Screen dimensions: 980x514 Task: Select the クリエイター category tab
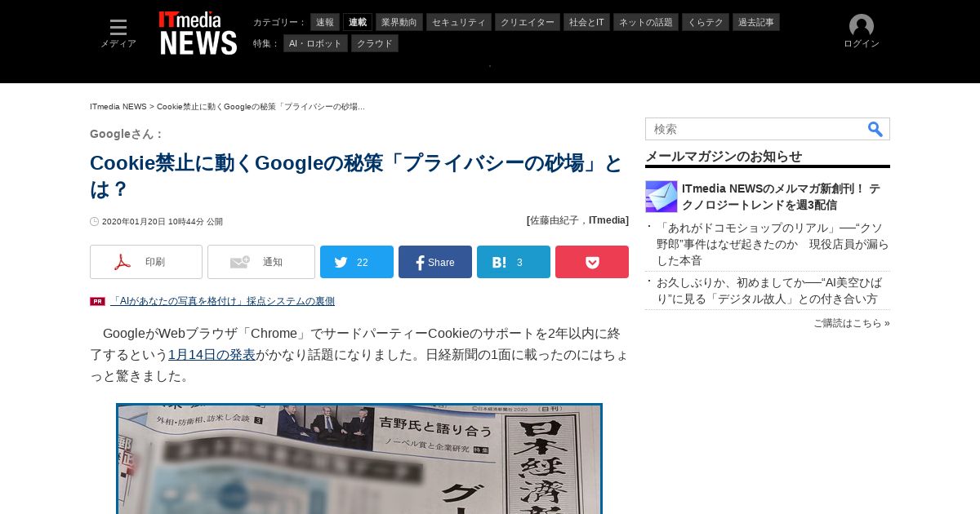528,22
